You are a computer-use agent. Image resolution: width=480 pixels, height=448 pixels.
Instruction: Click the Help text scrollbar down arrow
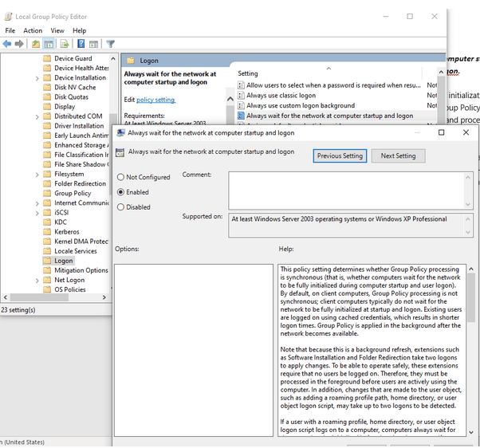click(471, 432)
